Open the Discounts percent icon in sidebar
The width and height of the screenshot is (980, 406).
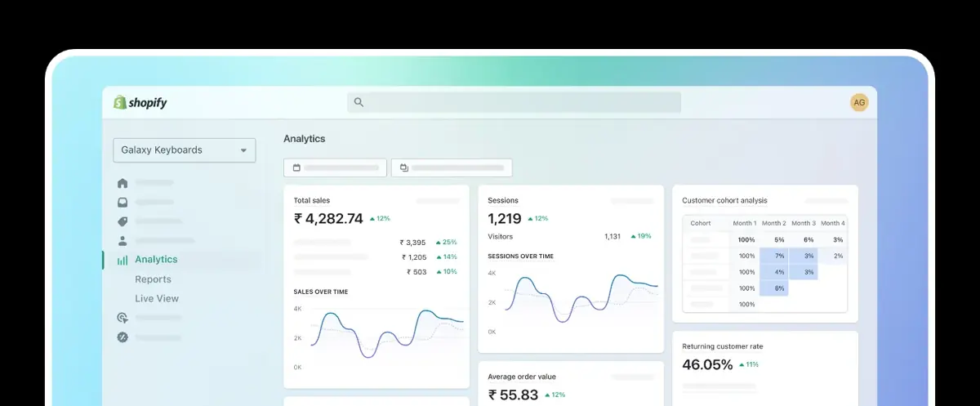coord(122,337)
